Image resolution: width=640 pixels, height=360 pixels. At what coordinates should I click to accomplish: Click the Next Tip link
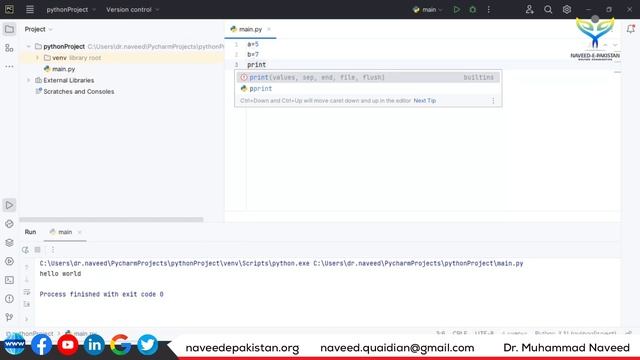[x=424, y=100]
